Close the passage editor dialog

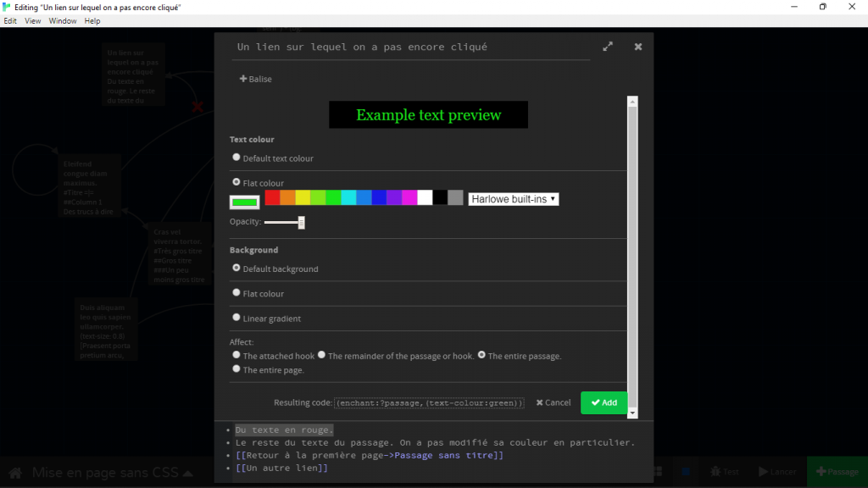[x=638, y=47]
